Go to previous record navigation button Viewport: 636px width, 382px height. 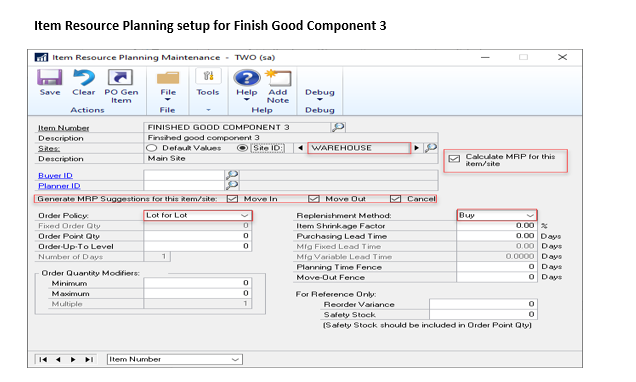click(x=58, y=359)
